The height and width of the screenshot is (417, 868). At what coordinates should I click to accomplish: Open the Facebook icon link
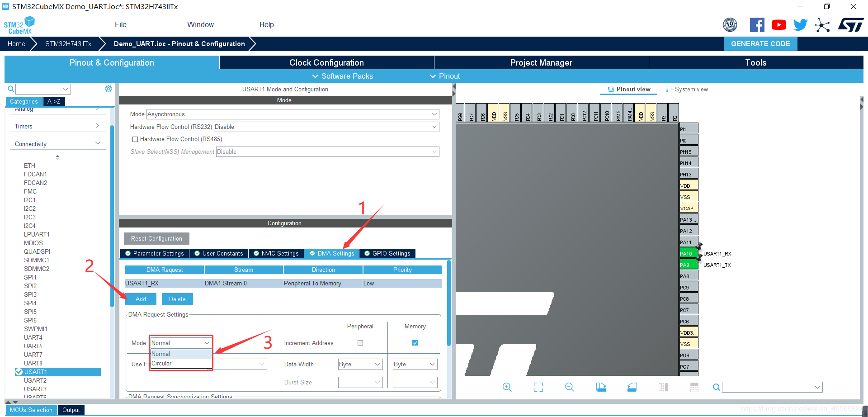click(x=757, y=25)
